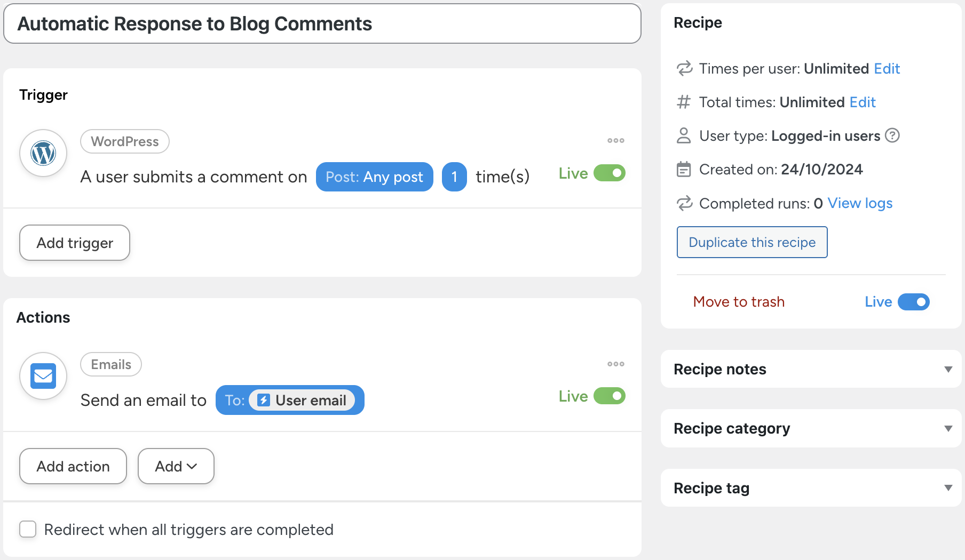
Task: Click the Emails envelope icon
Action: click(43, 376)
